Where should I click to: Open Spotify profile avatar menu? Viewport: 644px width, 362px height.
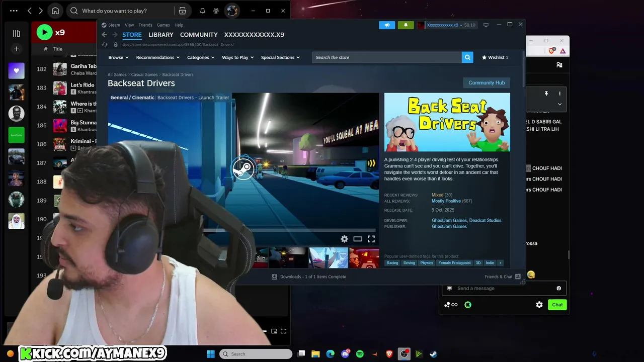(x=232, y=11)
